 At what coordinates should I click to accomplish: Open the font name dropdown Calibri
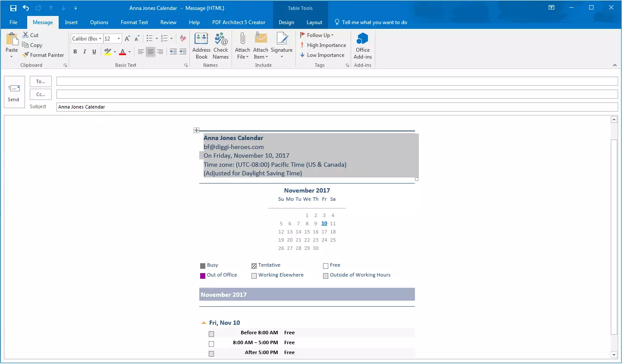point(101,39)
